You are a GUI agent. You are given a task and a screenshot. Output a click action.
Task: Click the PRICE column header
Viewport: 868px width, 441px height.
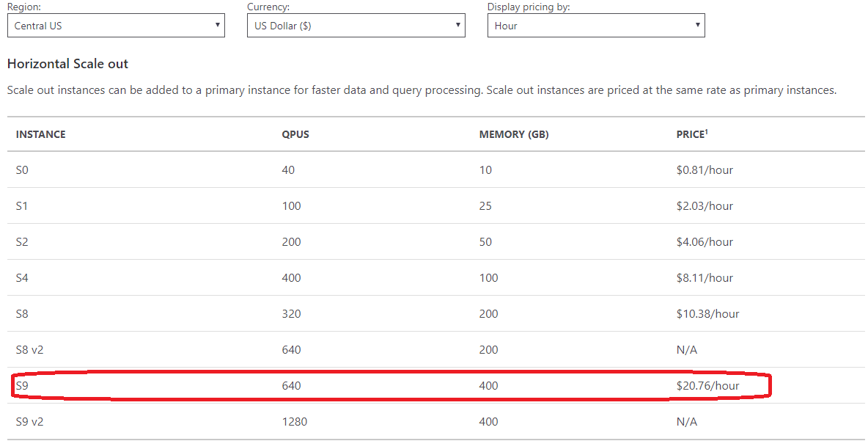point(691,134)
